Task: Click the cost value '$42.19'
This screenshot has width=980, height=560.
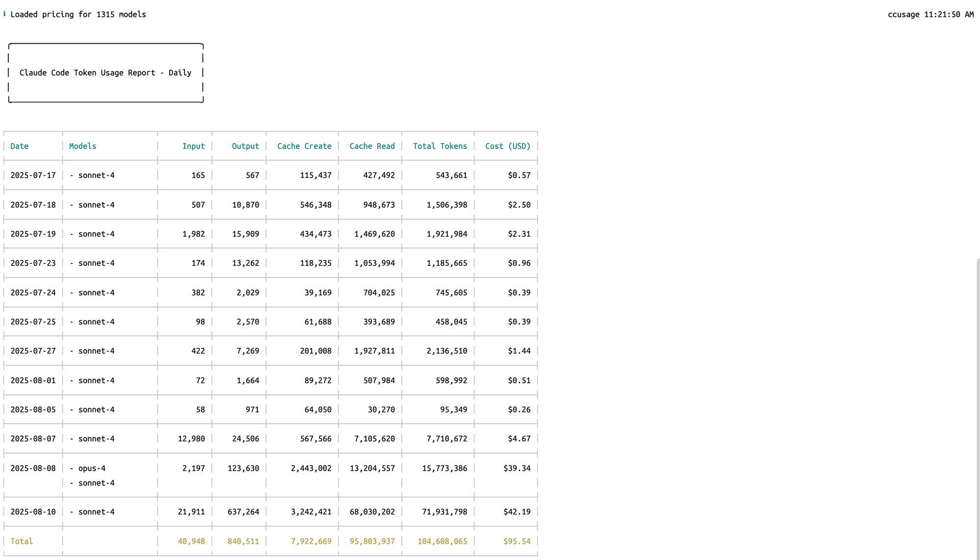Action: pos(517,511)
